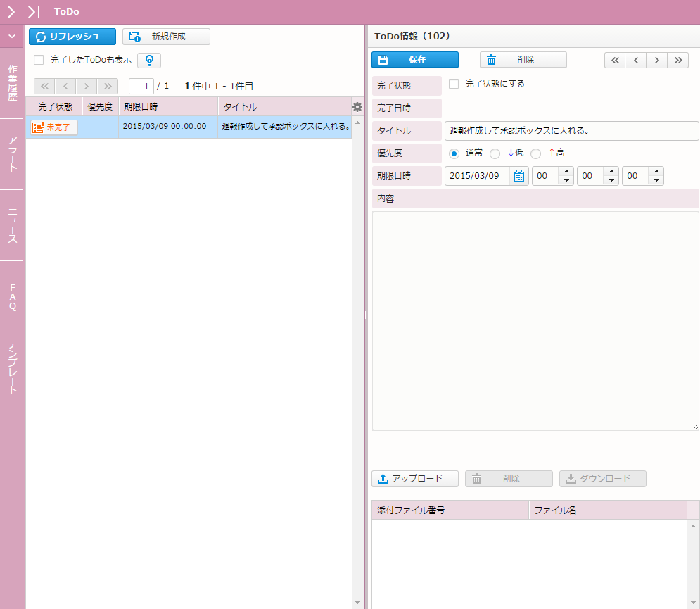The image size is (700, 609).
Task: Jump to last ToDo record in detail panel
Action: pyautogui.click(x=677, y=61)
